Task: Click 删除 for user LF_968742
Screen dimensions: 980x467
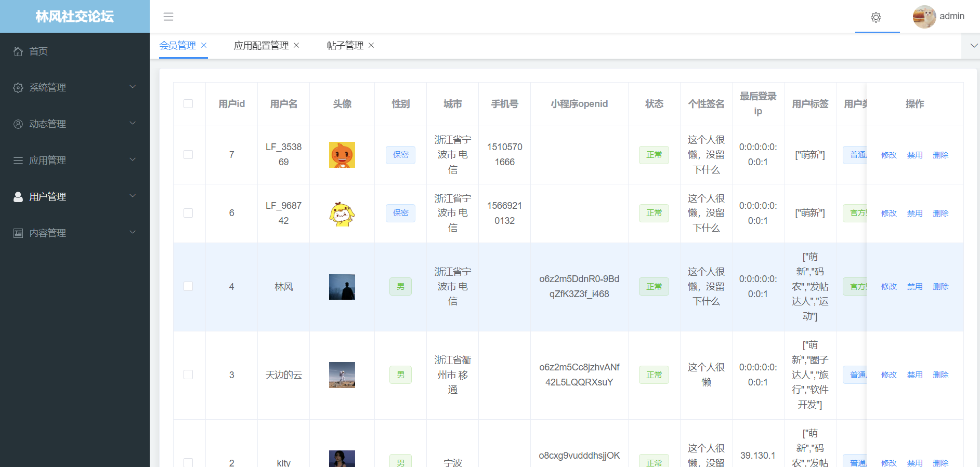Action: [941, 213]
